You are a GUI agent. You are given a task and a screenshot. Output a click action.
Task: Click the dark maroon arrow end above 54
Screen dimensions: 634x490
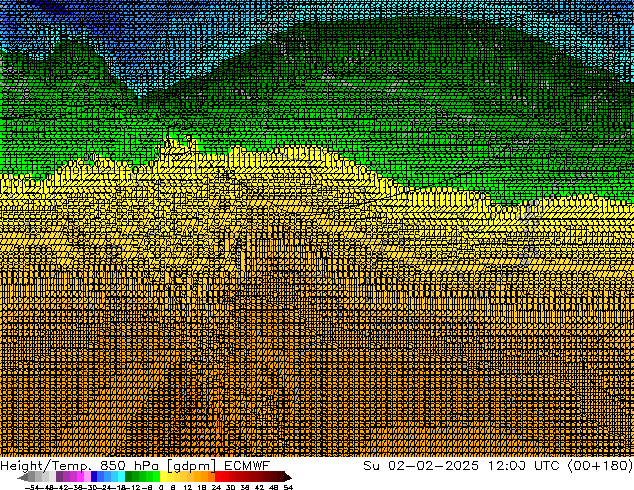click(288, 477)
